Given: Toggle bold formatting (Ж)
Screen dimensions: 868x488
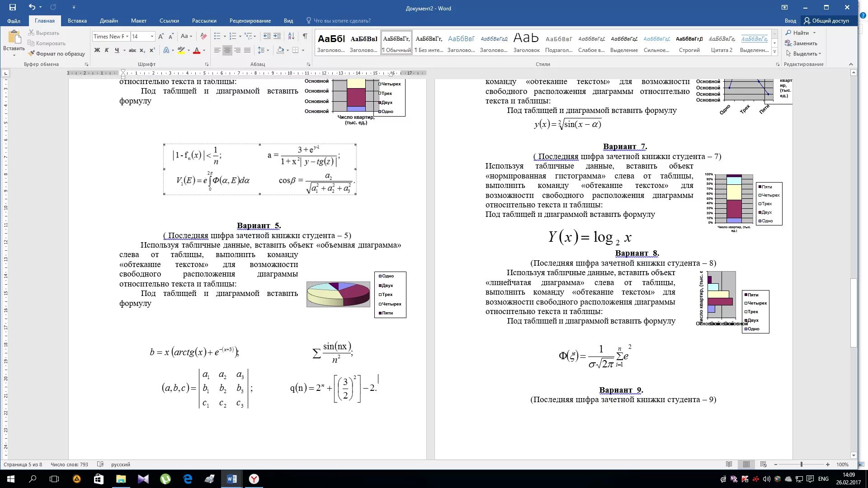Looking at the screenshot, I should [x=97, y=50].
